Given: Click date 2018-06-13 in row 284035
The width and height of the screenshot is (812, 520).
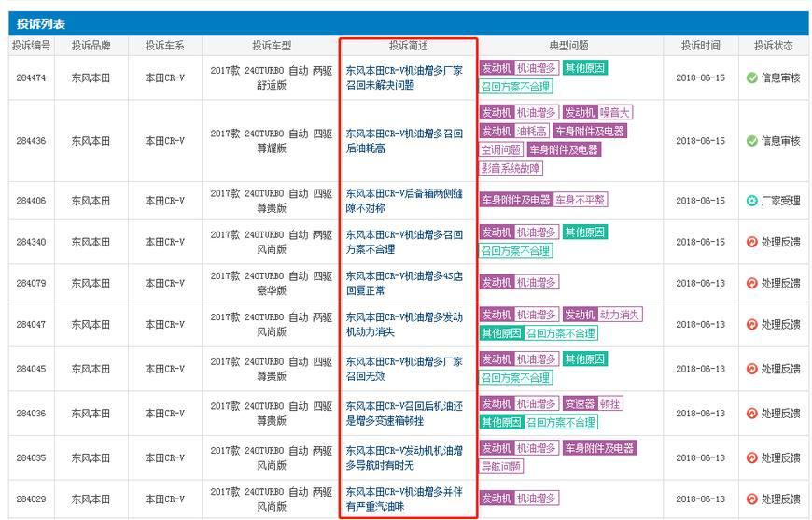Looking at the screenshot, I should pyautogui.click(x=701, y=457).
